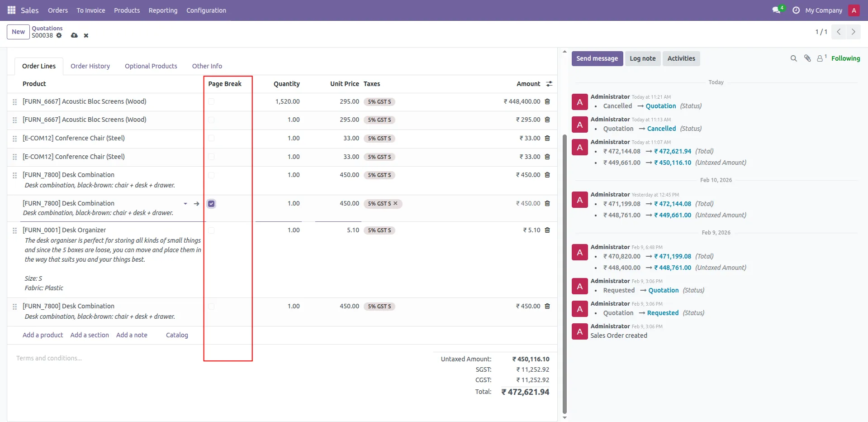
Task: Click the Add a section link
Action: (90, 335)
